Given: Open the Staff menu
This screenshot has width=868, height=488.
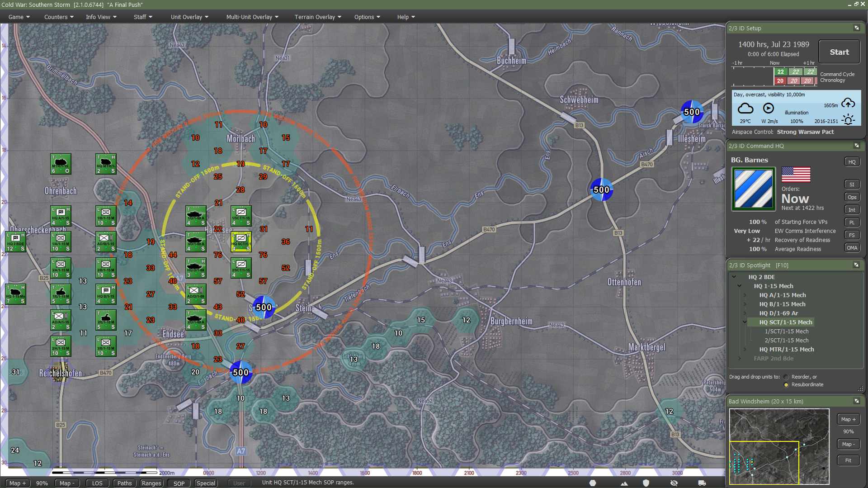Looking at the screenshot, I should click(143, 17).
